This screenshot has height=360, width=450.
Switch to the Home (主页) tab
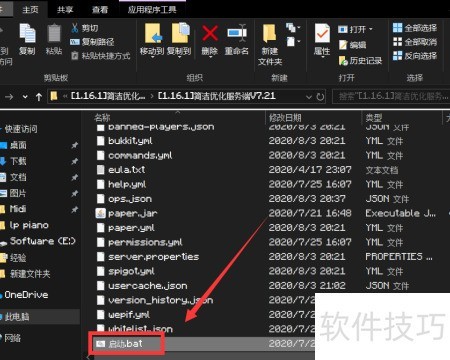point(30,10)
